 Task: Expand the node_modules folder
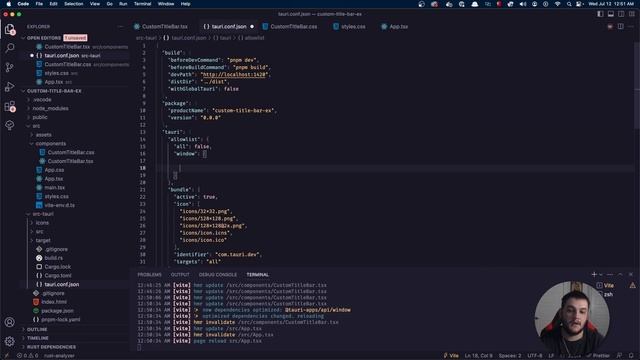[x=50, y=108]
